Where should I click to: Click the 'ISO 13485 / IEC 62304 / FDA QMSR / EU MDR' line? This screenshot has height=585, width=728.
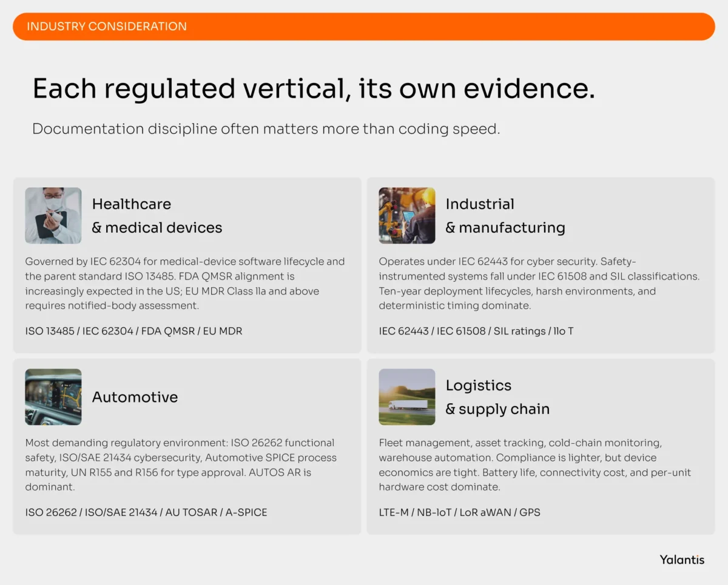pos(133,331)
